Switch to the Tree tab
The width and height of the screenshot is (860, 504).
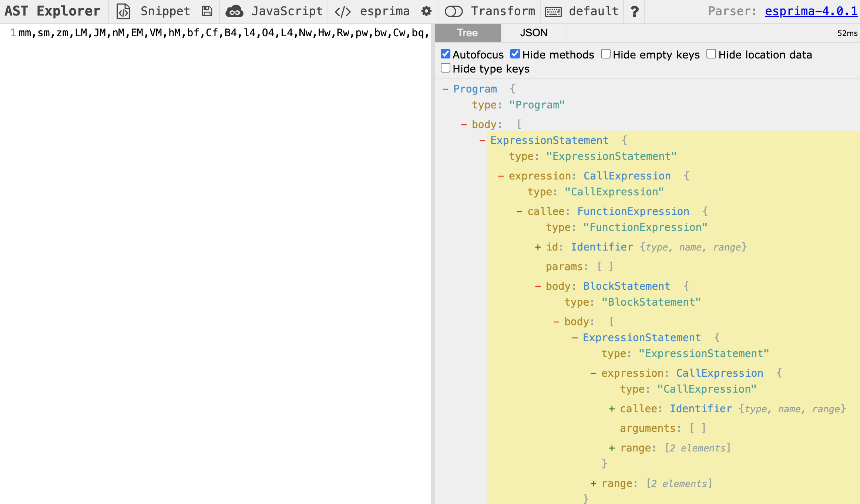click(x=467, y=33)
